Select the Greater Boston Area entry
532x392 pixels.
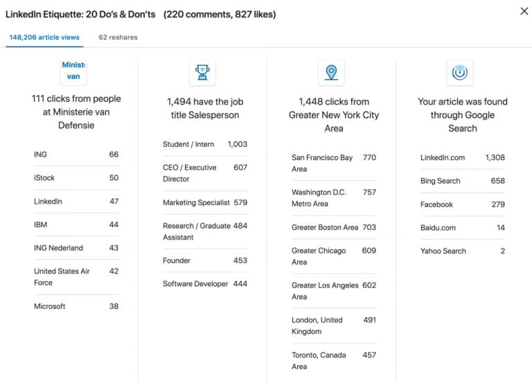pos(333,227)
